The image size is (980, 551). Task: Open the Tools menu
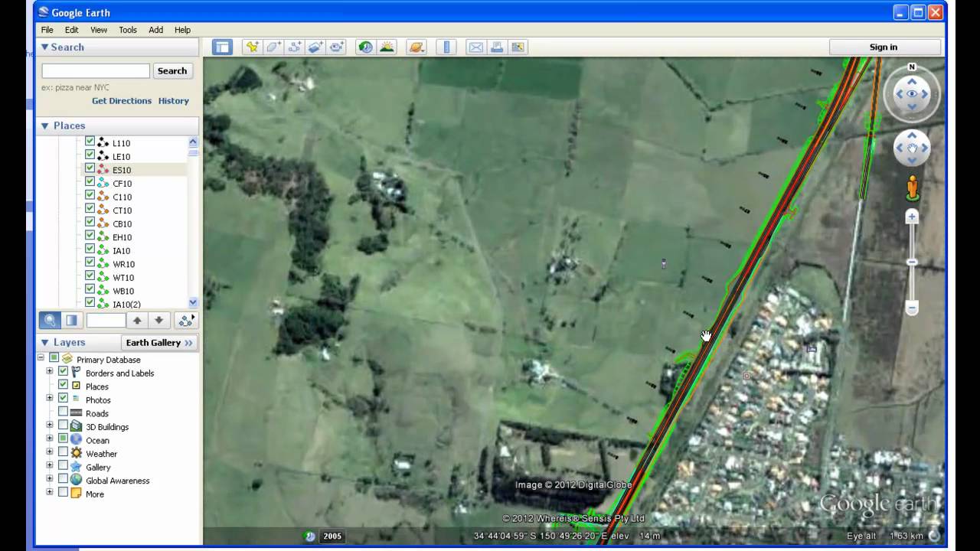128,30
